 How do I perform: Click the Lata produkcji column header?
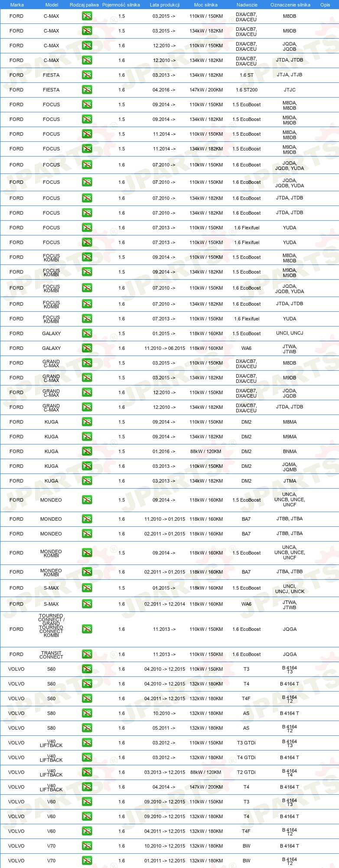pos(165,5)
